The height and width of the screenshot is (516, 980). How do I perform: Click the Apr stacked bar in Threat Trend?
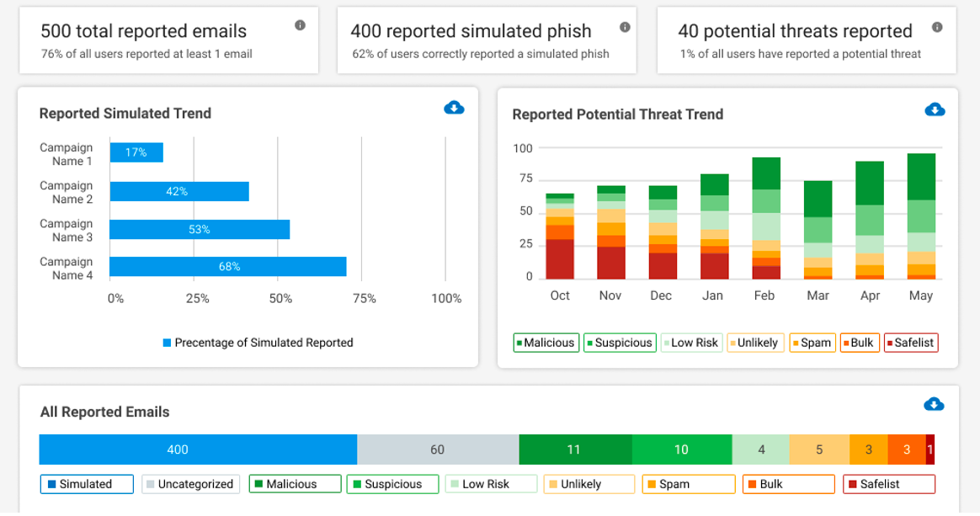[870, 220]
